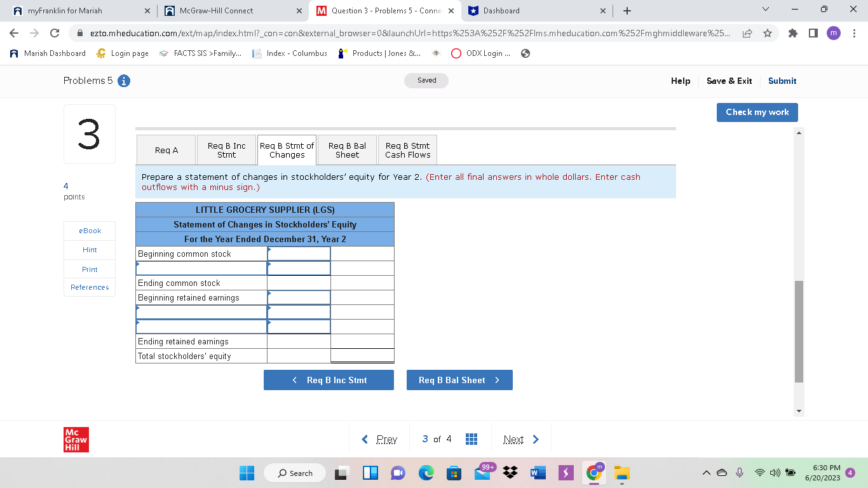Open the References link

[90, 287]
